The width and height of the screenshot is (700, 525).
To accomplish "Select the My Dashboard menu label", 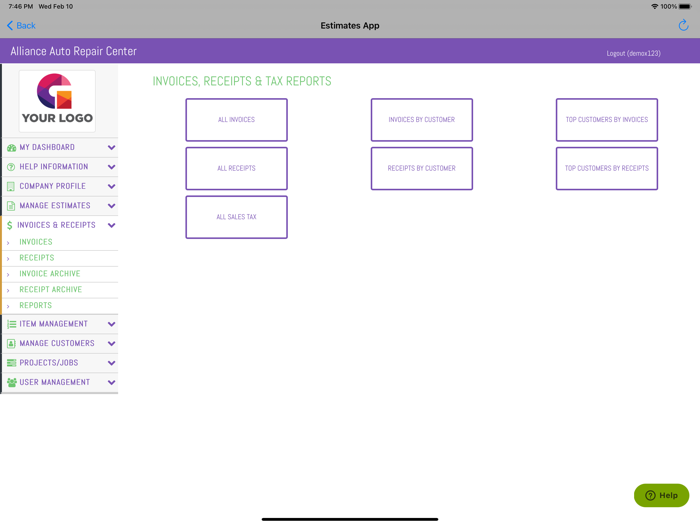I will (x=47, y=147).
